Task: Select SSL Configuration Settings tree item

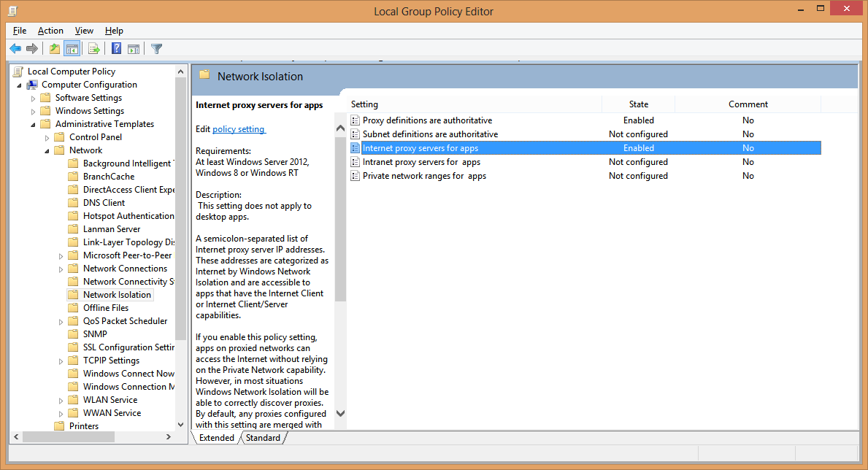Action: (x=128, y=347)
